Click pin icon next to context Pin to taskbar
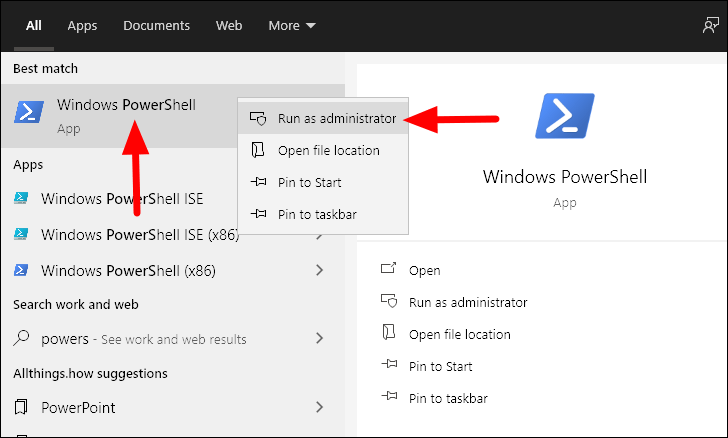This screenshot has height=438, width=728. 259,214
